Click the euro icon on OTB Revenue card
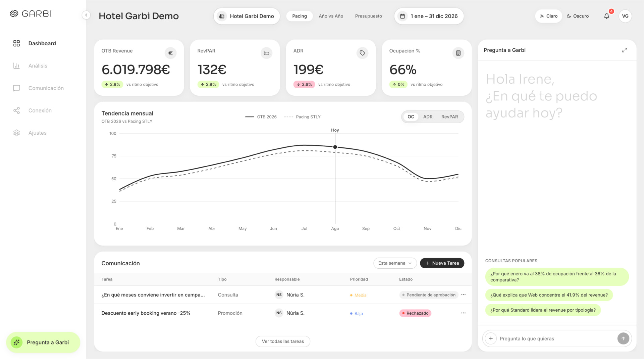This screenshot has height=359, width=644. point(170,53)
